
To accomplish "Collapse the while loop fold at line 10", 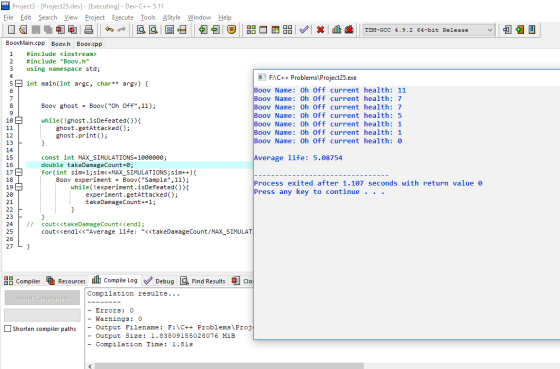I will pos(19,120).
